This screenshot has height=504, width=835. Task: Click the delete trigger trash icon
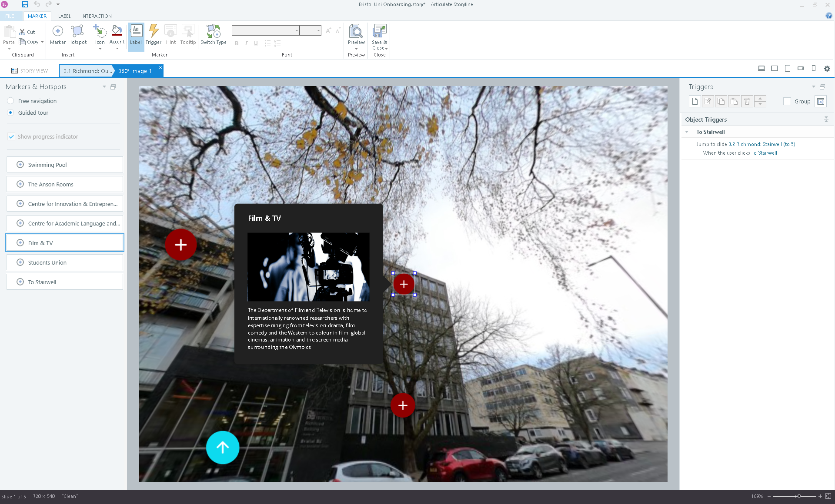pyautogui.click(x=747, y=101)
